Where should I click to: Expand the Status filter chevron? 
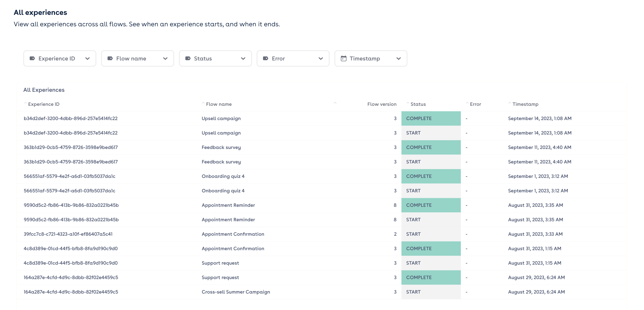point(243,59)
